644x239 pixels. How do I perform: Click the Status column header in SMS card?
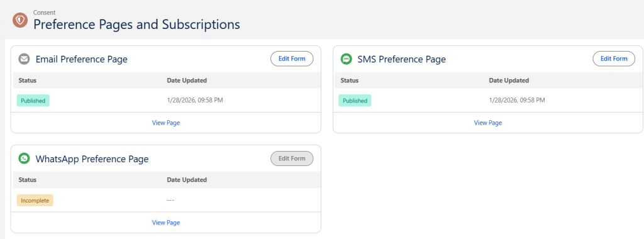pyautogui.click(x=350, y=81)
